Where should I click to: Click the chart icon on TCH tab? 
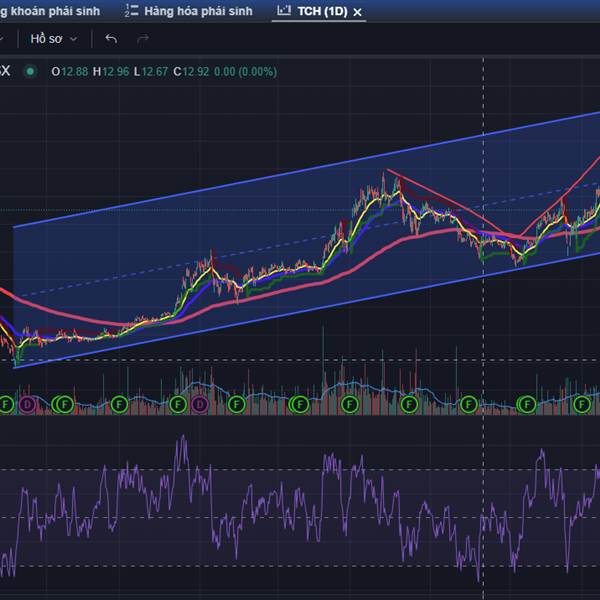tap(284, 10)
